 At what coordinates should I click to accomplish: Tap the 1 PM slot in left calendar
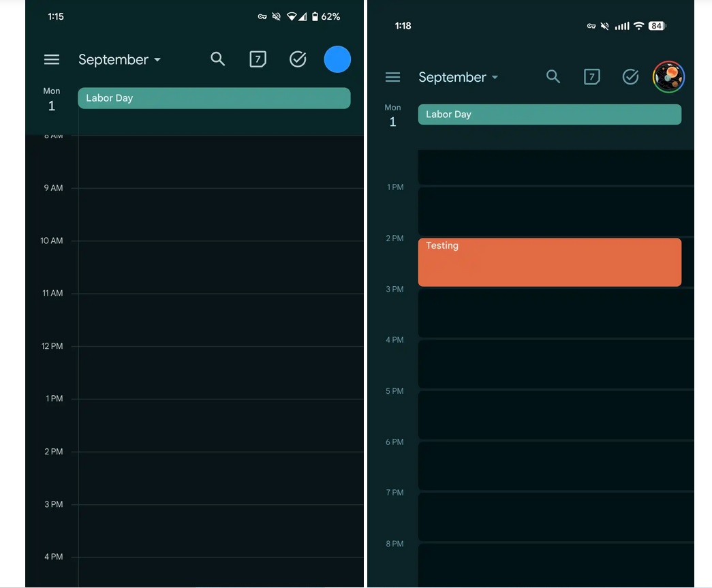pyautogui.click(x=221, y=425)
